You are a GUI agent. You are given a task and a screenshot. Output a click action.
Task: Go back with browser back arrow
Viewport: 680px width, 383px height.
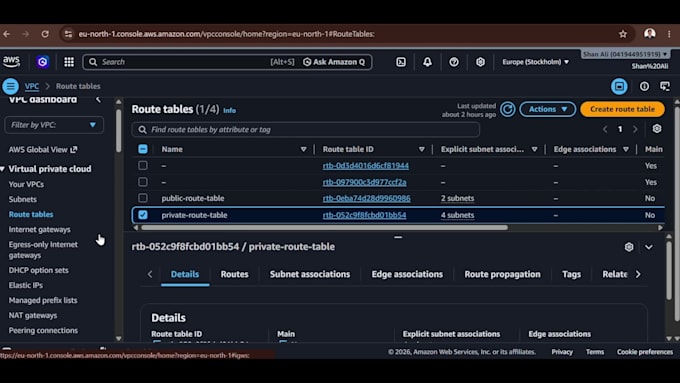coord(7,34)
